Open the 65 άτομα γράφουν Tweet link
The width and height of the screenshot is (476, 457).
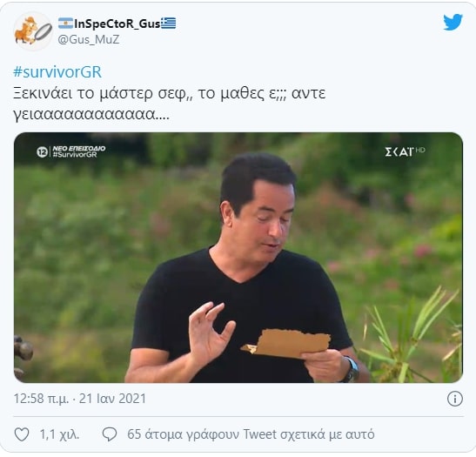[251, 434]
